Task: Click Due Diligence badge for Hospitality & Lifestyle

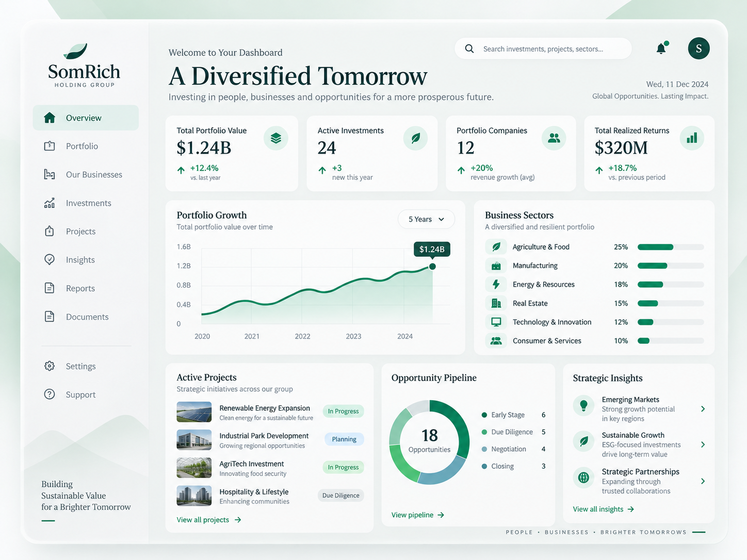Action: [340, 496]
